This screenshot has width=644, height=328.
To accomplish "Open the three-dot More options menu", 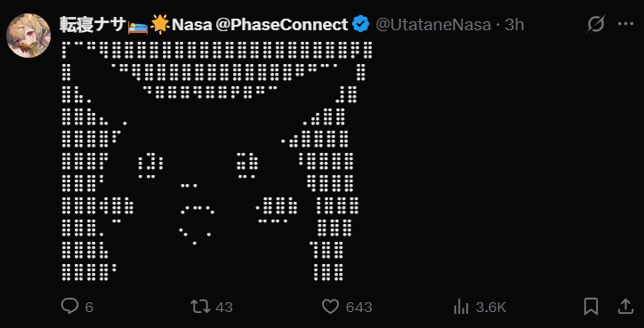I will pyautogui.click(x=625, y=24).
